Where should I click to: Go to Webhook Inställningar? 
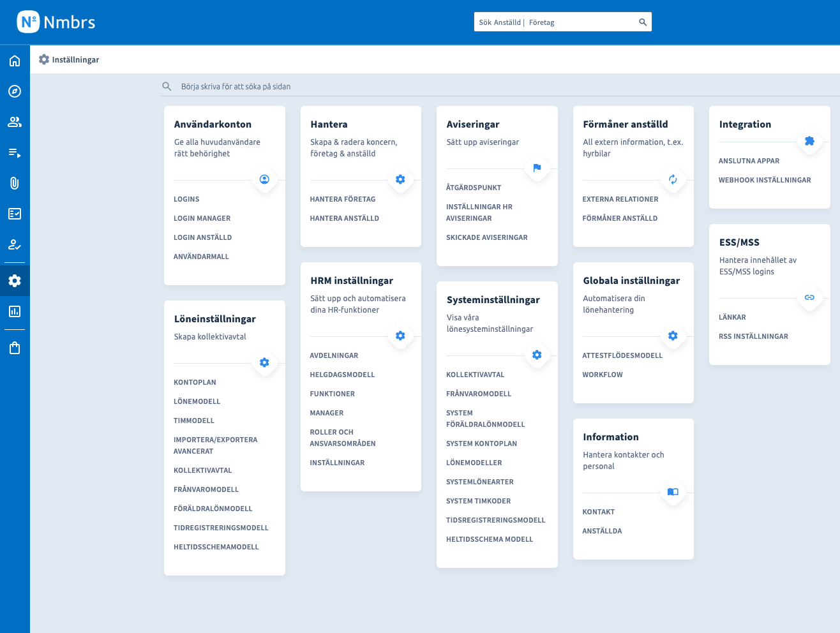765,180
